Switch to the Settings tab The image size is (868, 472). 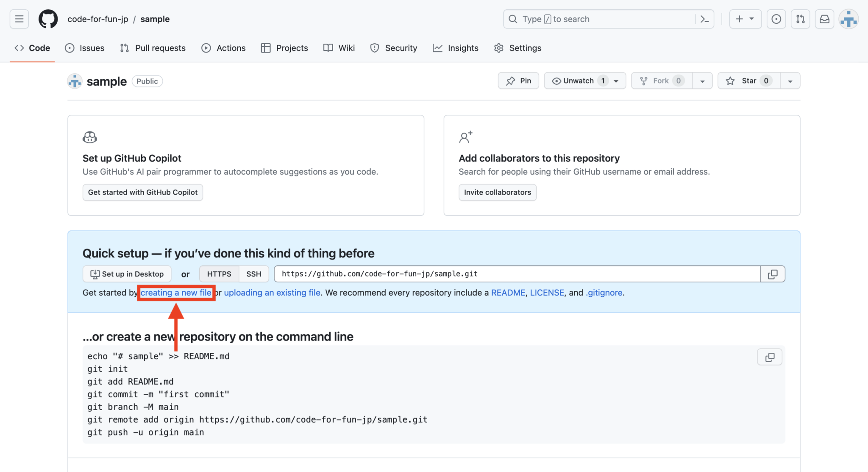point(517,48)
